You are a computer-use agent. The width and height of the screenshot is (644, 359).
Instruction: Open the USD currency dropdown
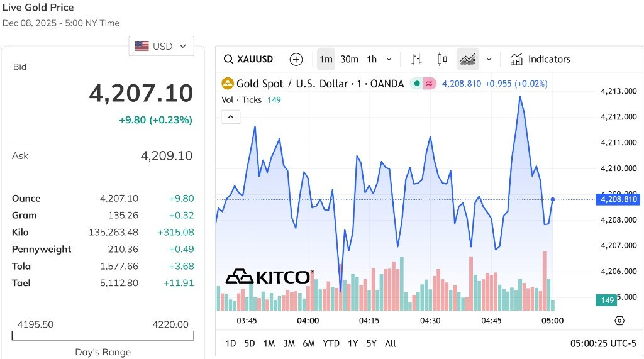(161, 46)
